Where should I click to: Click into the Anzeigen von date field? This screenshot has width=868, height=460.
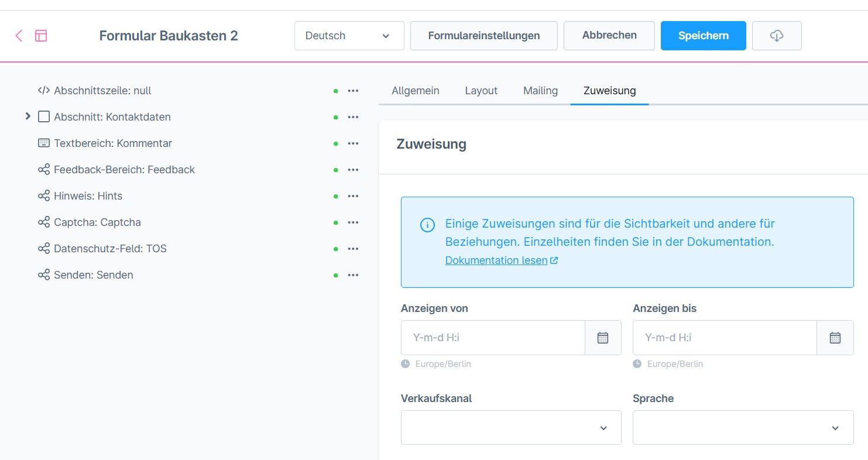492,338
